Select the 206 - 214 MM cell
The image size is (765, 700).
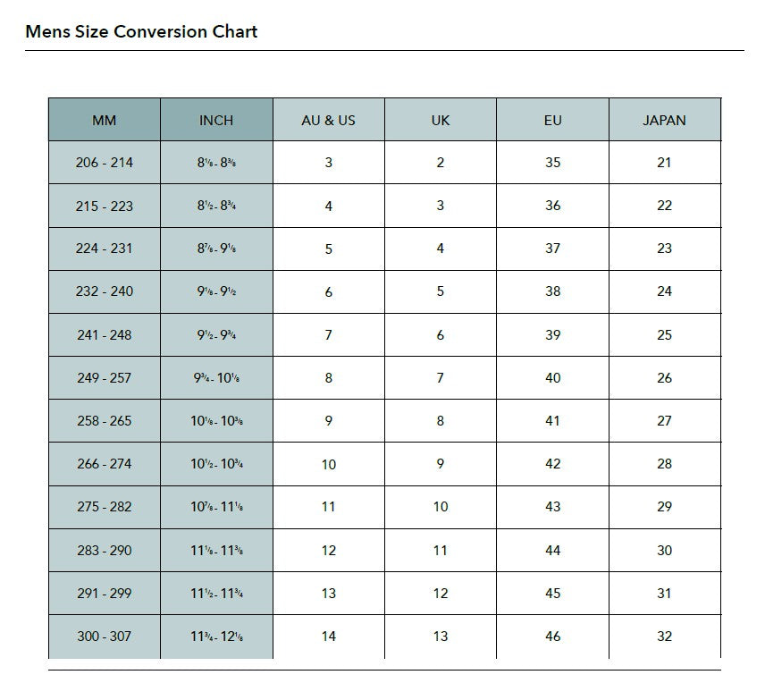104,163
